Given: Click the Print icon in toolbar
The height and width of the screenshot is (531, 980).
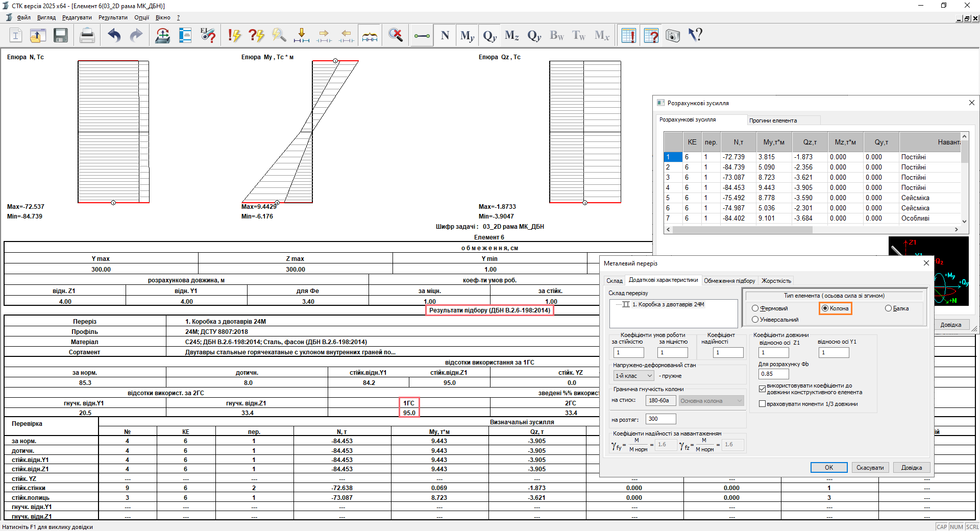Looking at the screenshot, I should [87, 35].
